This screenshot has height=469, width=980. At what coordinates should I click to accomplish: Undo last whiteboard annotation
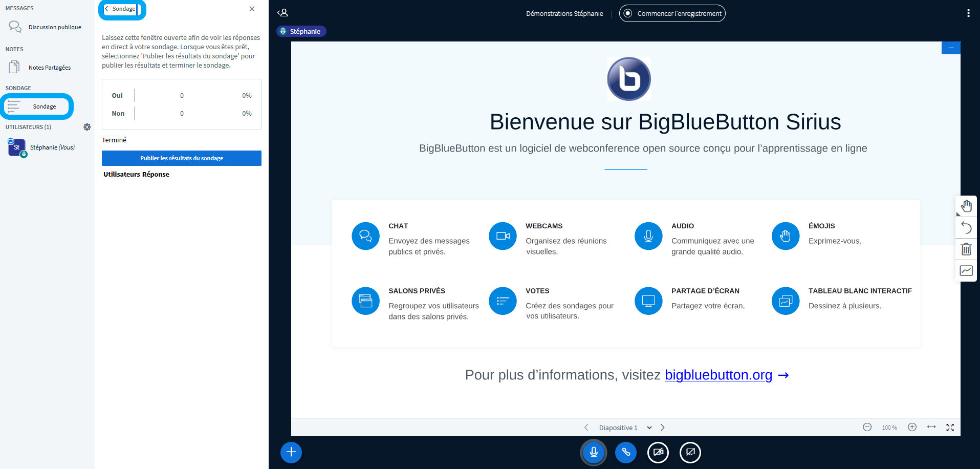(x=966, y=227)
